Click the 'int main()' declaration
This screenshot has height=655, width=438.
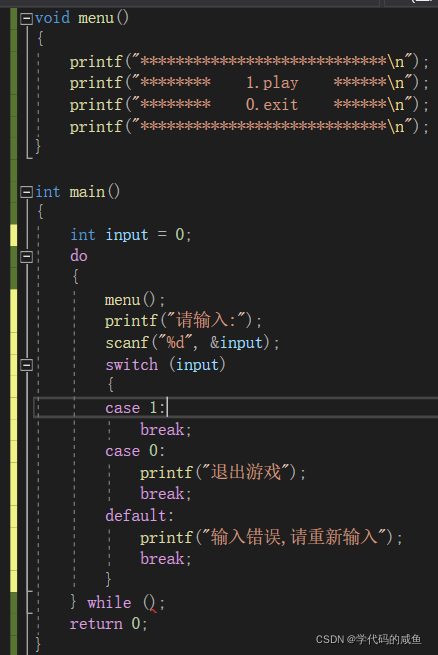pyautogui.click(x=78, y=192)
